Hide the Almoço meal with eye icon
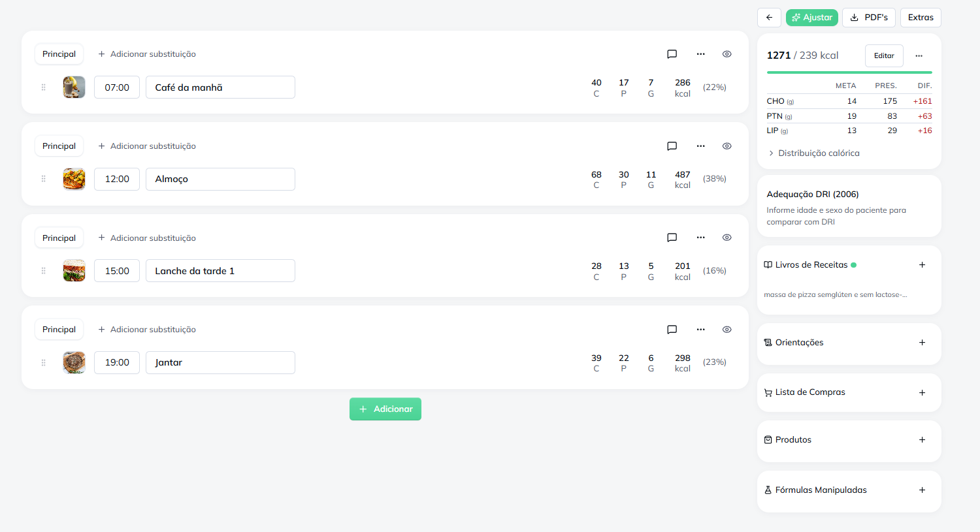The image size is (980, 532). tap(727, 146)
